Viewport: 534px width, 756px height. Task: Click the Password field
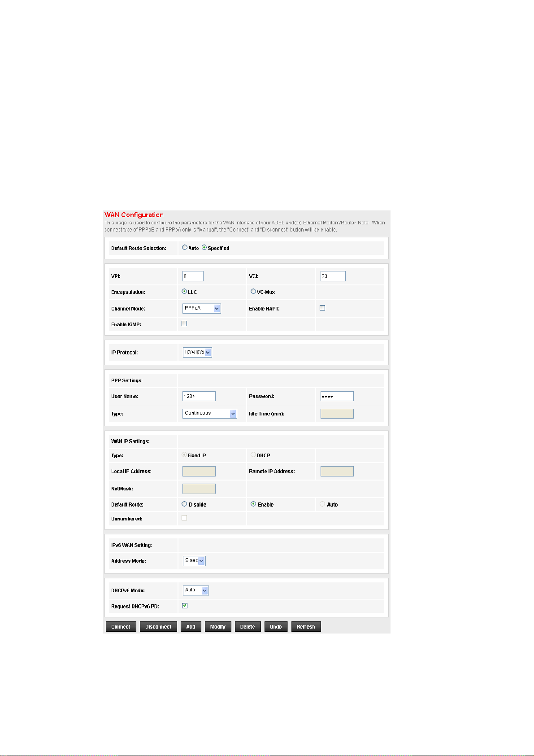point(337,396)
